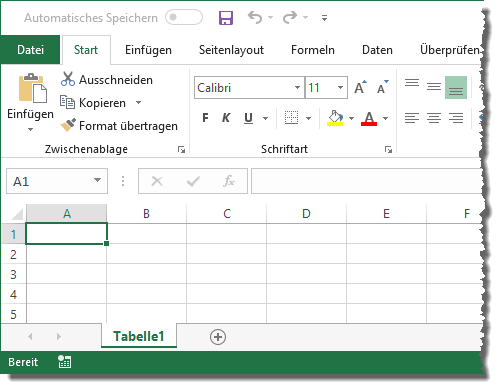Open the undo history dropdown arrow
This screenshot has width=501, height=389.
[270, 17]
